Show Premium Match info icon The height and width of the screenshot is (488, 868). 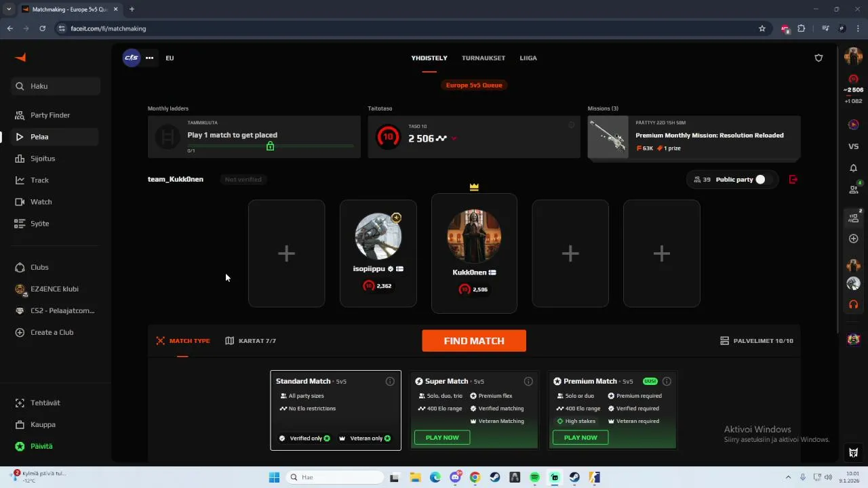667,382
